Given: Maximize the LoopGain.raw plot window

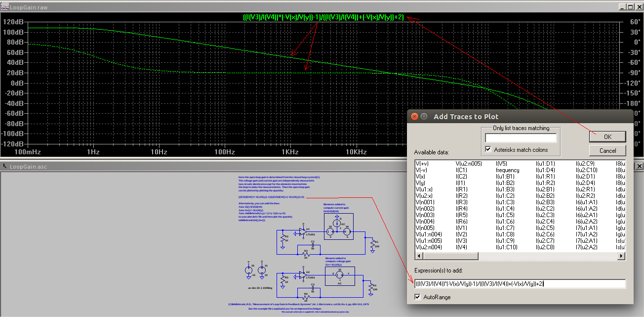Looking at the screenshot, I should coord(630,7).
